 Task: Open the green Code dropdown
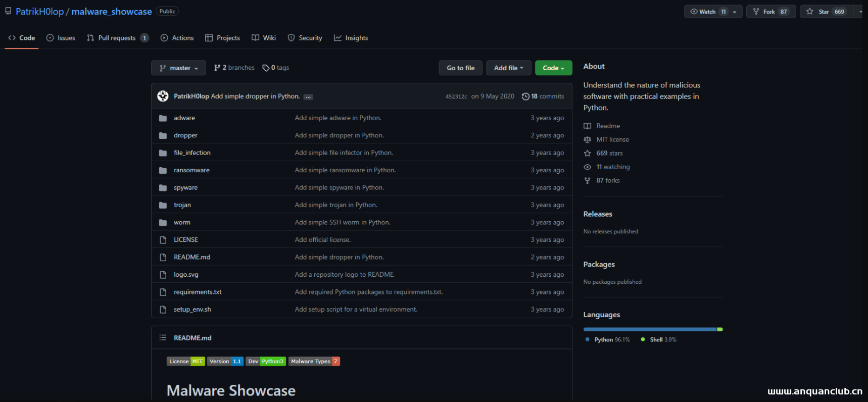(553, 68)
